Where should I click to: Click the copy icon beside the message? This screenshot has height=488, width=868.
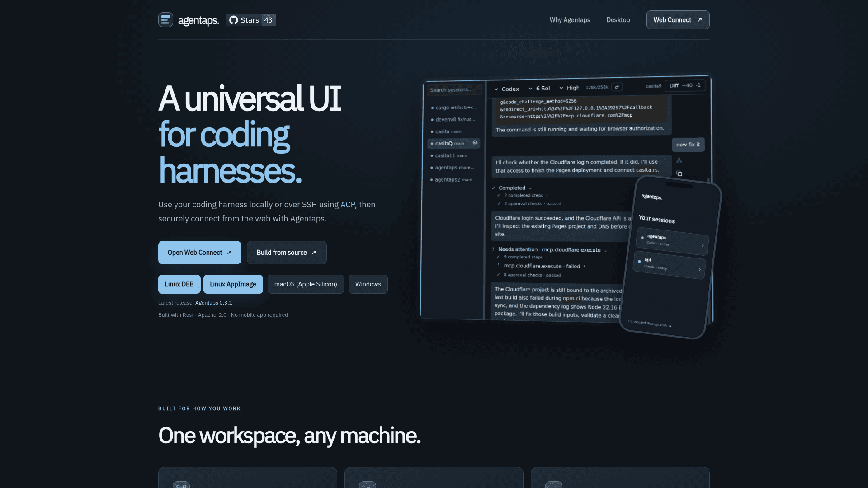(x=679, y=174)
